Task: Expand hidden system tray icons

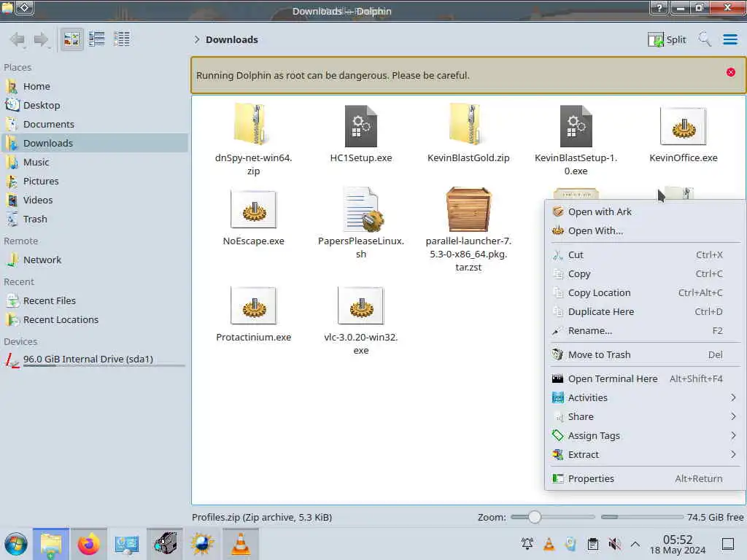Action: click(635, 544)
